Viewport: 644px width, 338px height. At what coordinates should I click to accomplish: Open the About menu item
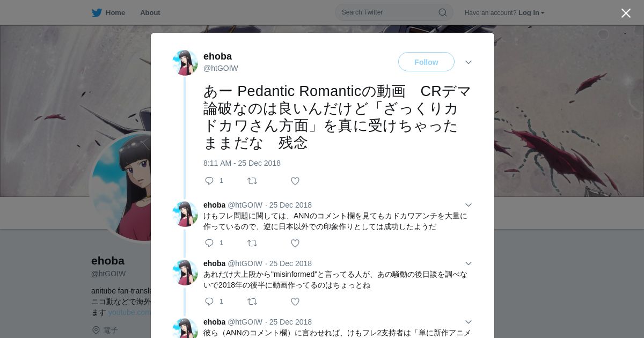pyautogui.click(x=150, y=13)
